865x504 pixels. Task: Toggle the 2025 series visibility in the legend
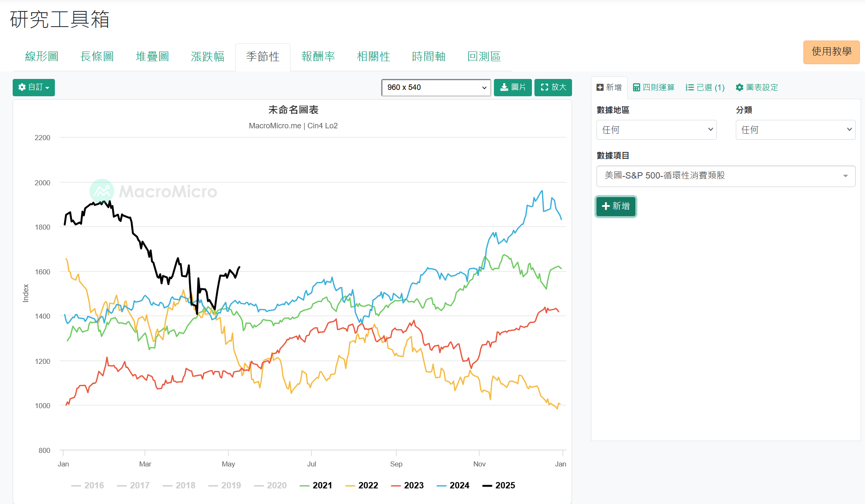point(499,485)
